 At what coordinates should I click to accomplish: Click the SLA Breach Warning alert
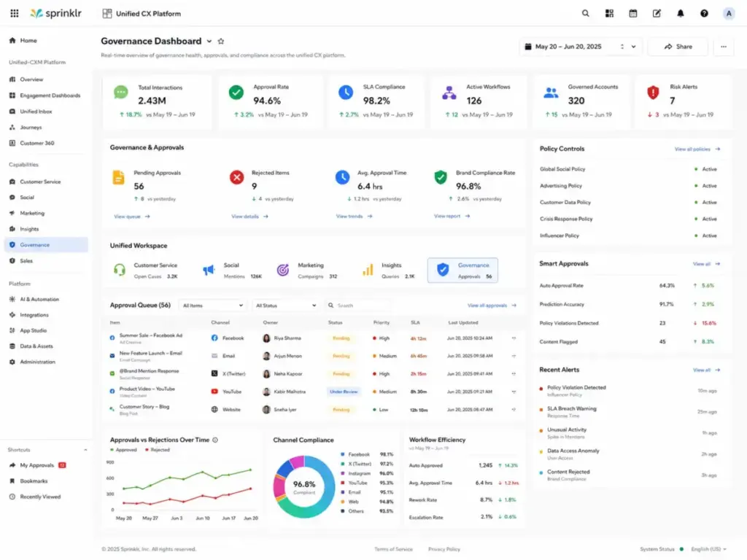628,412
